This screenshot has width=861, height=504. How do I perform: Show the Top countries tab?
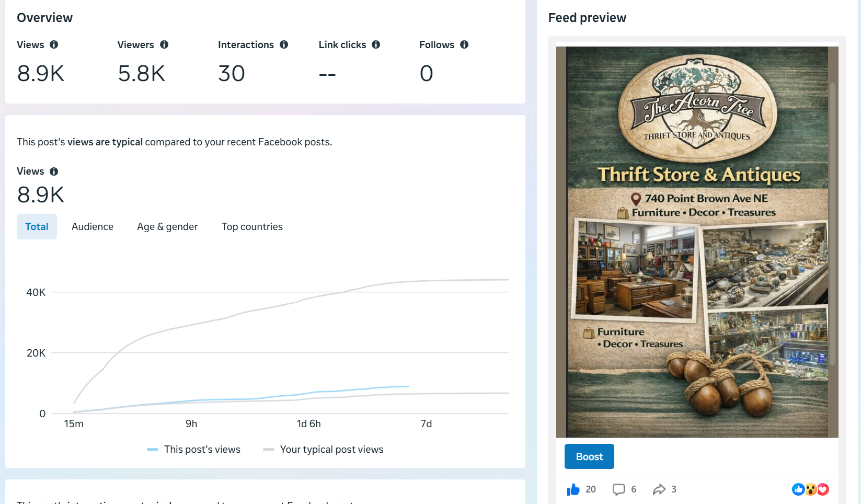[252, 227]
